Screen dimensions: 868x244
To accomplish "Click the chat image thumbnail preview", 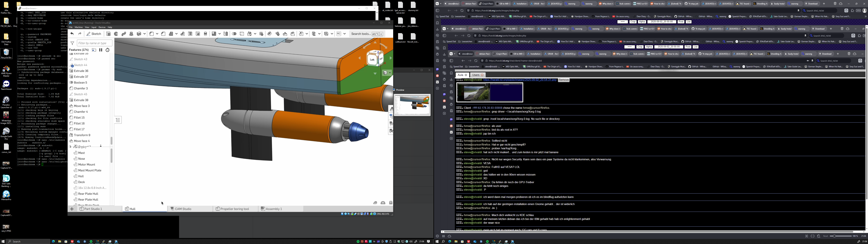I will point(490,92).
